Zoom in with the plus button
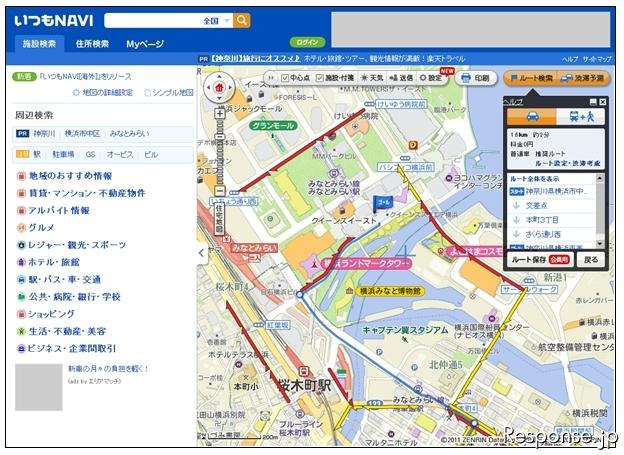The height and width of the screenshot is (455, 624). [220, 113]
